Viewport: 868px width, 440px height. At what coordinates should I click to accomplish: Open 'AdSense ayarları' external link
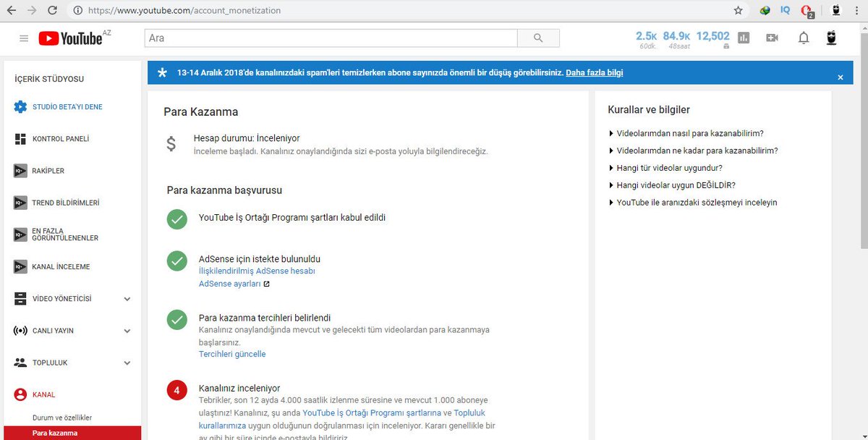pyautogui.click(x=234, y=284)
